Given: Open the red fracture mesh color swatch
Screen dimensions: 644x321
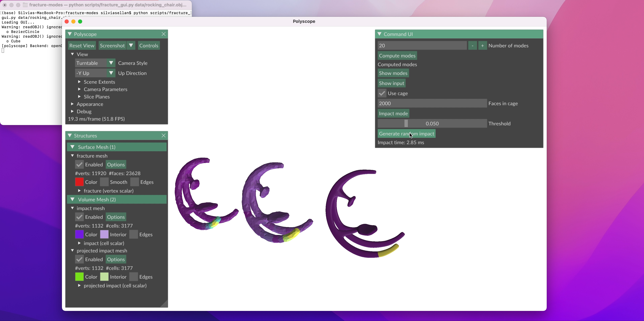Looking at the screenshot, I should pos(79,182).
